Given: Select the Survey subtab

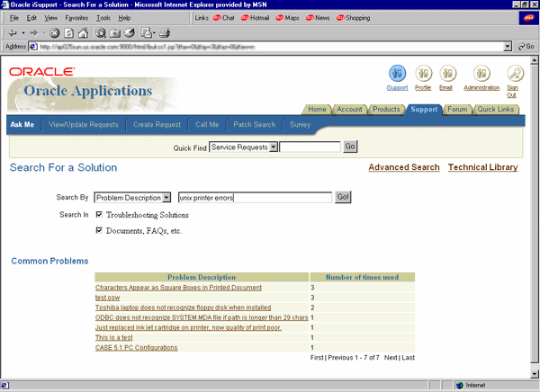Looking at the screenshot, I should 300,125.
